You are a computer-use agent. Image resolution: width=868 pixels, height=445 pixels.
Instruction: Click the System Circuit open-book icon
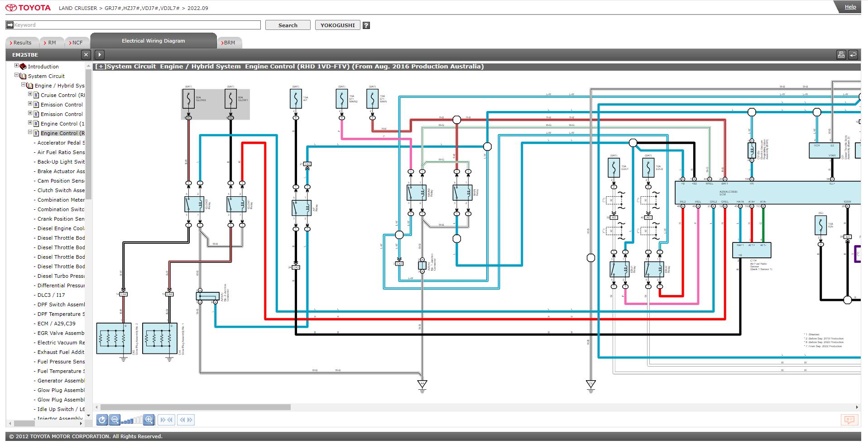click(23, 76)
